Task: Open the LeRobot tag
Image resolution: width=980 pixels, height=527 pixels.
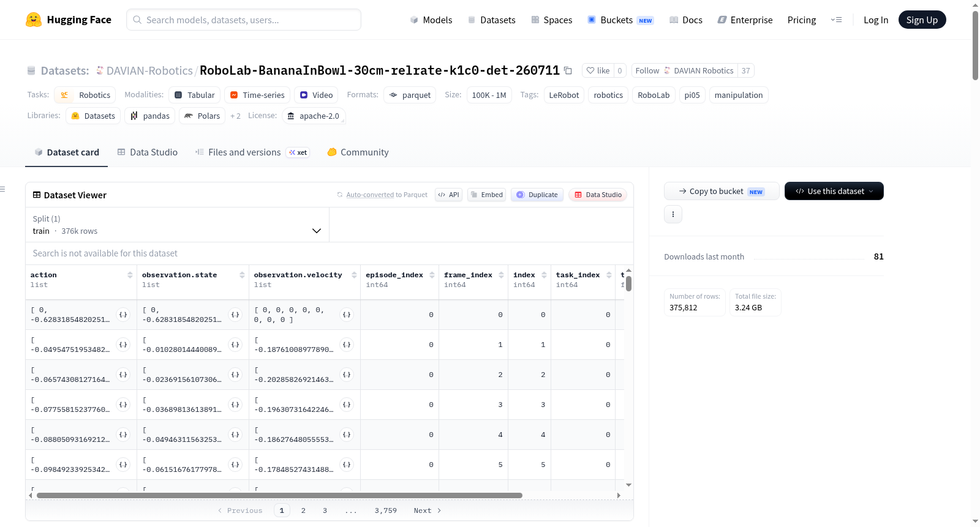Action: point(564,95)
